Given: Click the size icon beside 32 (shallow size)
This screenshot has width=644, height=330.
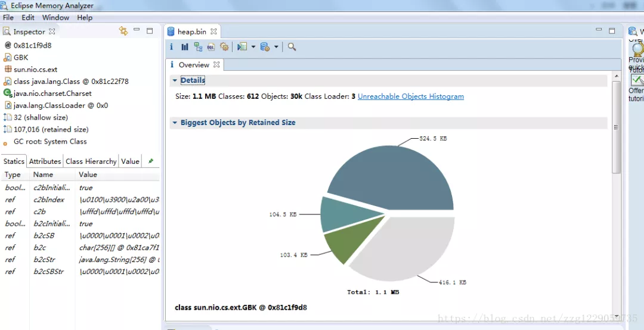Looking at the screenshot, I should click(x=7, y=117).
